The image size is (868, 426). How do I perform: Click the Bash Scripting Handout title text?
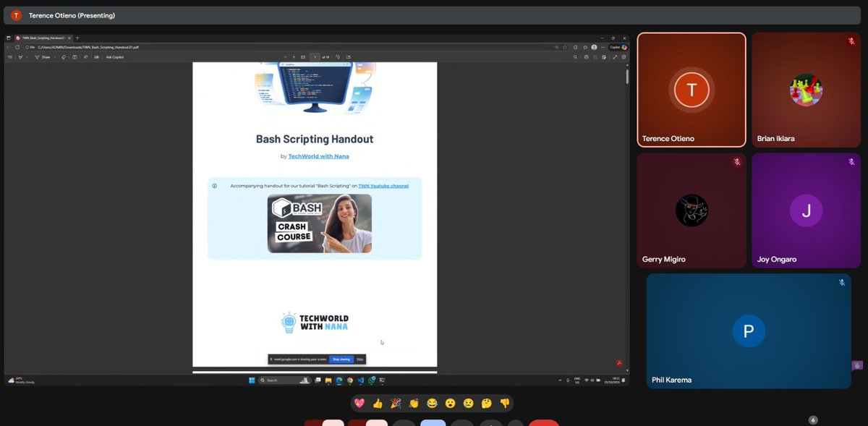pyautogui.click(x=315, y=139)
